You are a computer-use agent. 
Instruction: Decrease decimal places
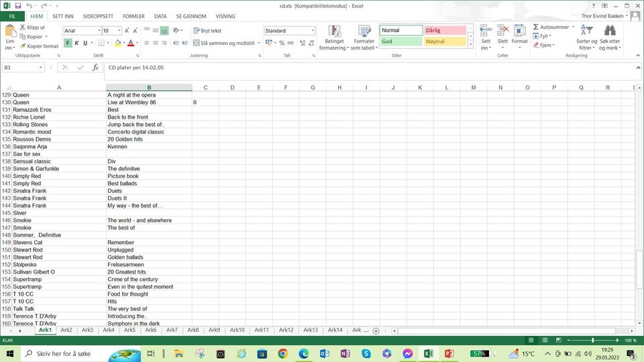[312, 43]
